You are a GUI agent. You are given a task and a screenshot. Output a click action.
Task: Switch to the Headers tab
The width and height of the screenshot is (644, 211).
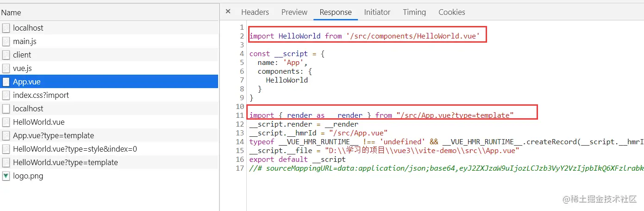tap(255, 12)
